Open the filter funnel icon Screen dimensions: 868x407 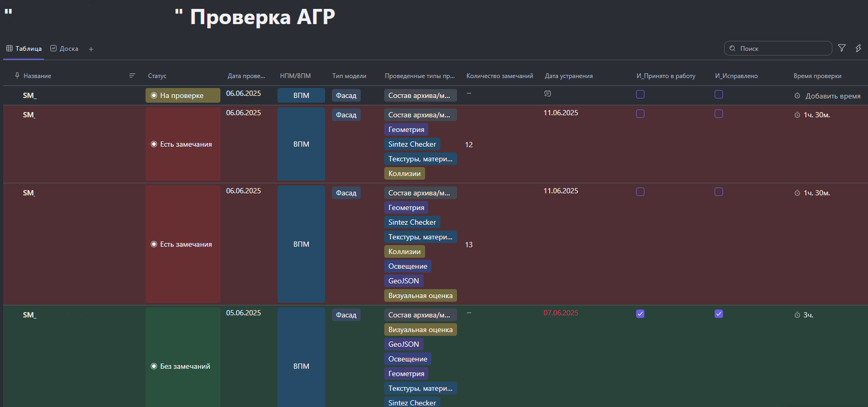point(842,48)
